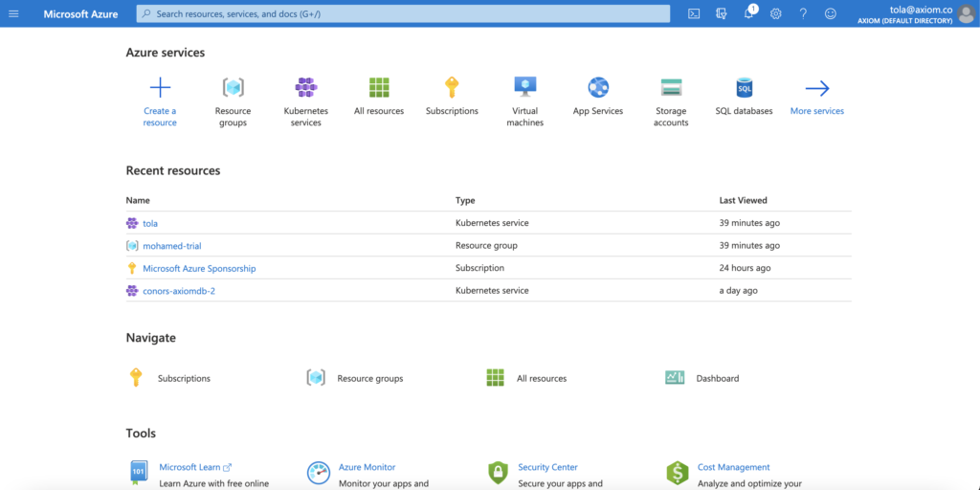Click the Azure Monitor gauge icon
The height and width of the screenshot is (490, 980).
click(x=318, y=473)
